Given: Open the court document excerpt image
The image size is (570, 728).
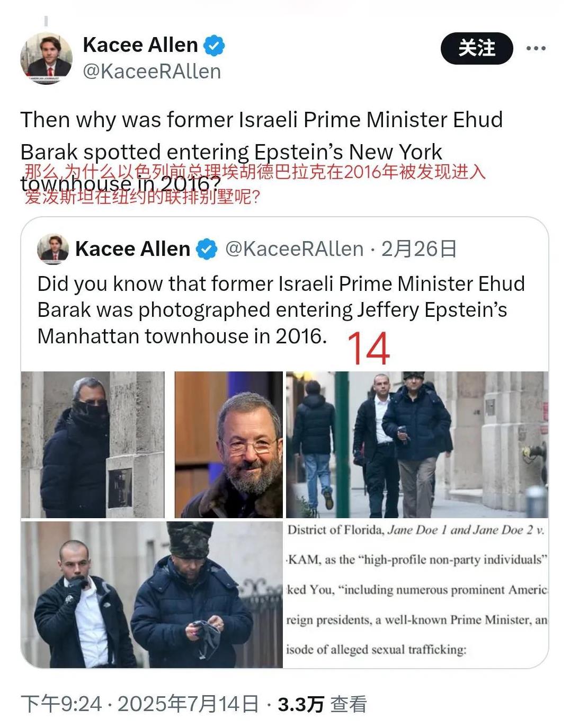Looking at the screenshot, I should (417, 594).
